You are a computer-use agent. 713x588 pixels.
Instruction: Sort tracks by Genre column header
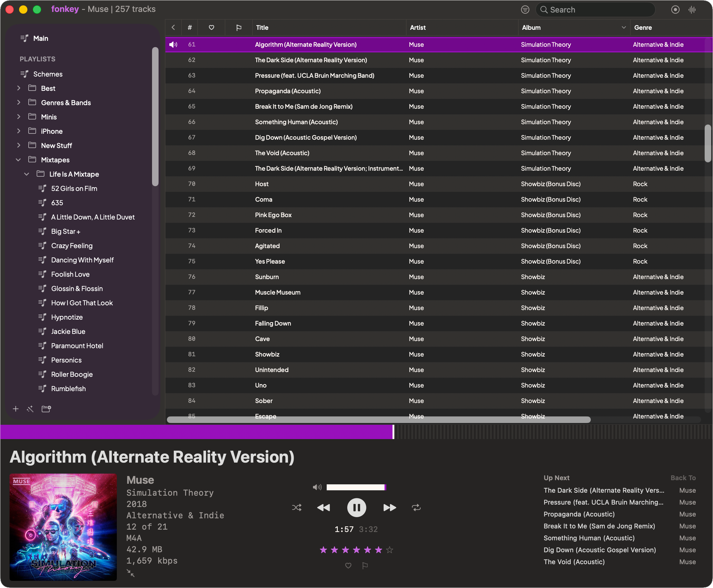click(671, 27)
